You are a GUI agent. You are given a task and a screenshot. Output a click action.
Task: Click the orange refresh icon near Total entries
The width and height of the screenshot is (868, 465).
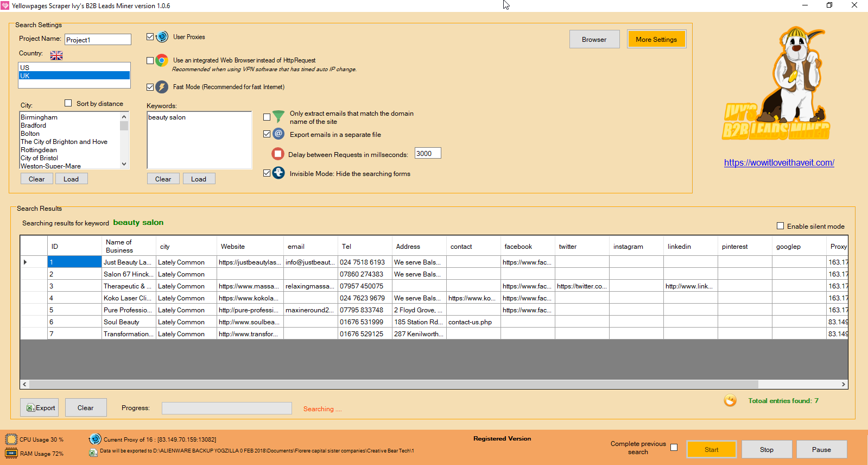[x=730, y=400]
